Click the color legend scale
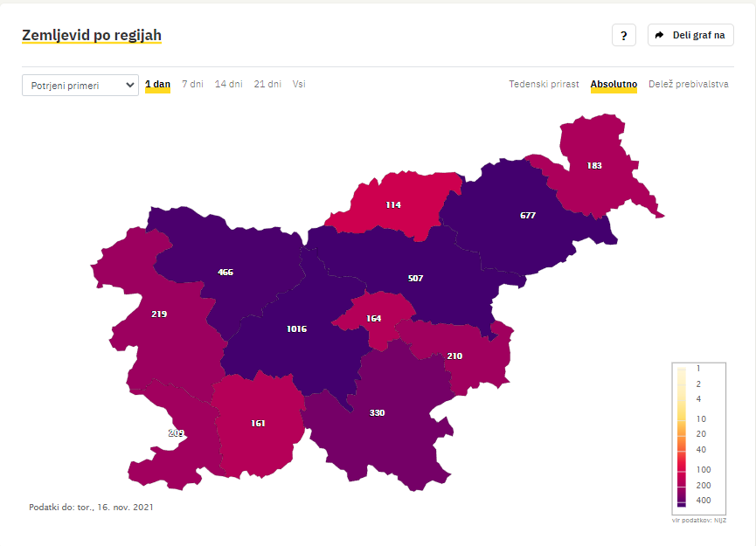The image size is (756, 546). tap(698, 439)
